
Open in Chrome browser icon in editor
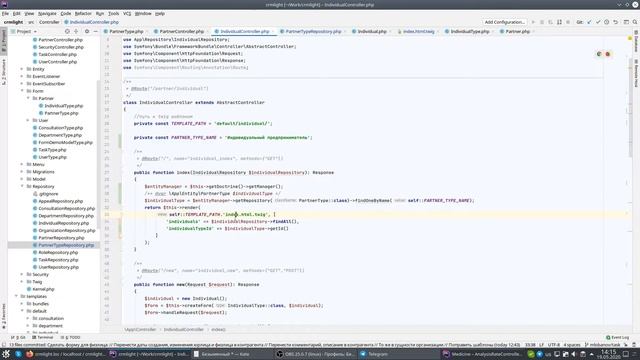599,54
